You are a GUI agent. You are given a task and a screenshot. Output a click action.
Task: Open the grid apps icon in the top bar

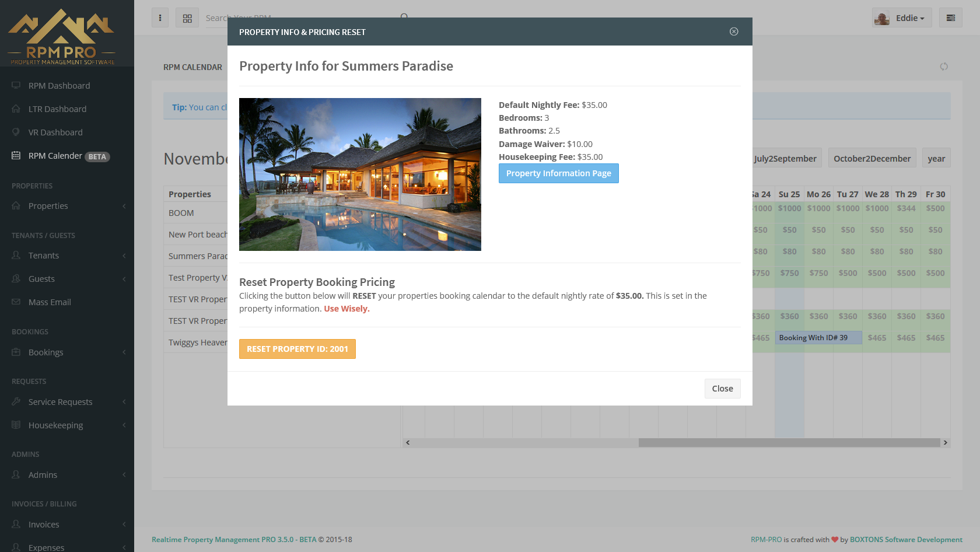[187, 18]
